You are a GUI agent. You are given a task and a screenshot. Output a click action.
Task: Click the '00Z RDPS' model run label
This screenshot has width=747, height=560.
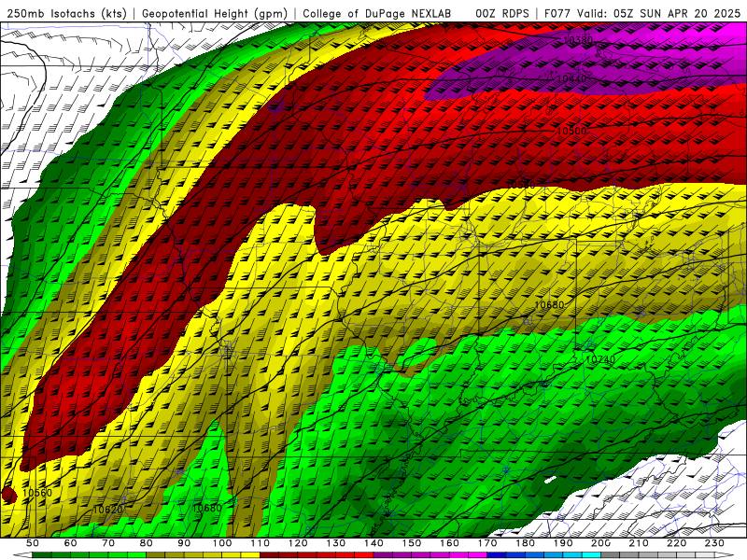coord(502,14)
